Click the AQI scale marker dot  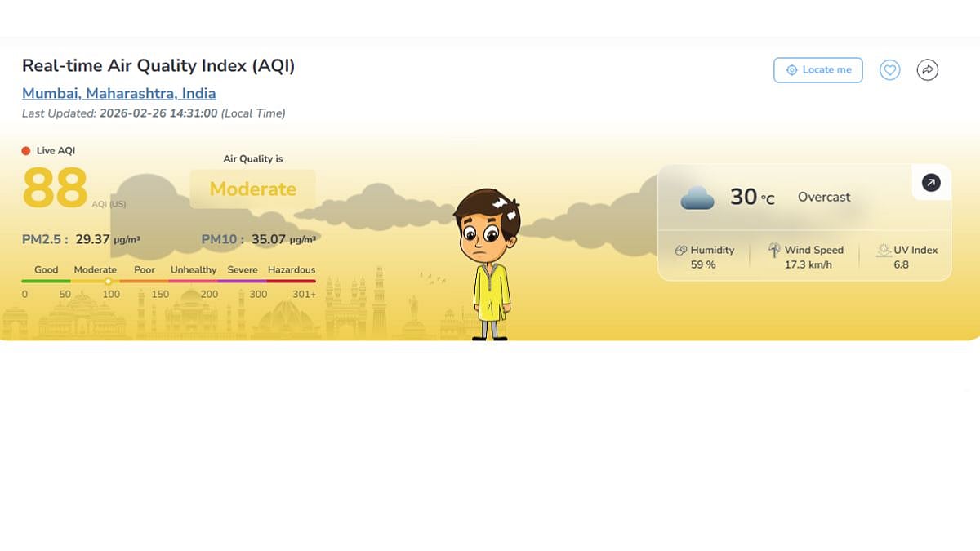tap(108, 281)
